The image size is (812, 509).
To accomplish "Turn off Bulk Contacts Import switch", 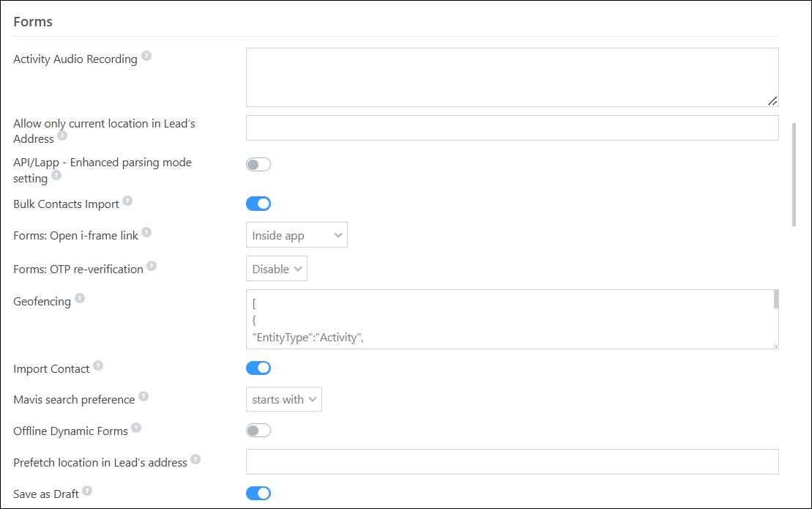I will [258, 204].
